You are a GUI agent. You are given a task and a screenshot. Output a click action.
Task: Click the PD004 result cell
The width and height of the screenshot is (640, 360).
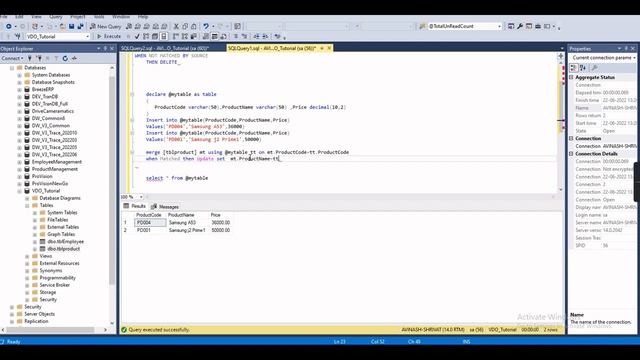point(150,223)
